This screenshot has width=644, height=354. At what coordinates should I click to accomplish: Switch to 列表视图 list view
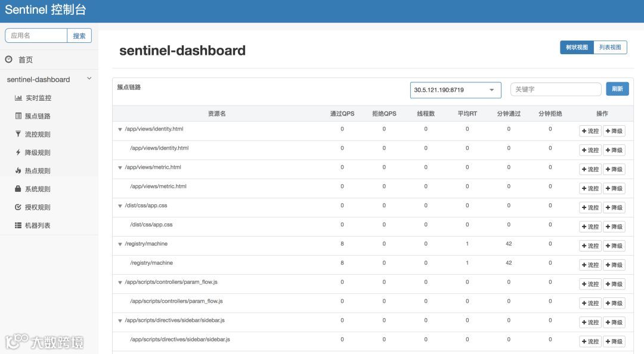click(610, 47)
